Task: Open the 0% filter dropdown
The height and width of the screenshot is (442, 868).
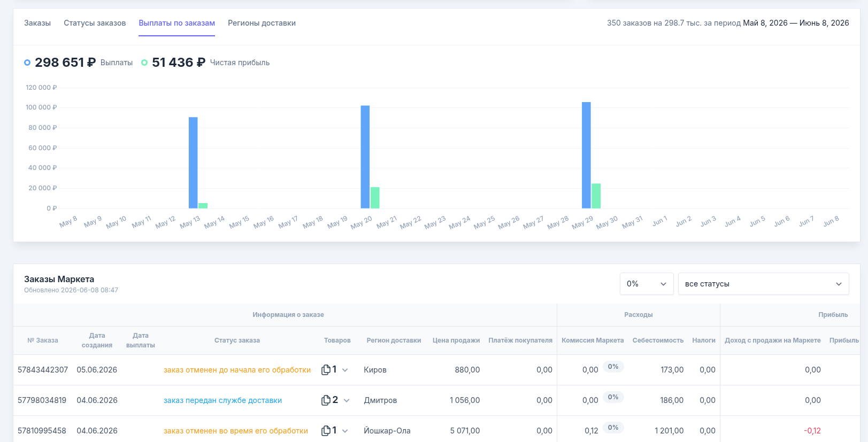Action: click(x=647, y=284)
